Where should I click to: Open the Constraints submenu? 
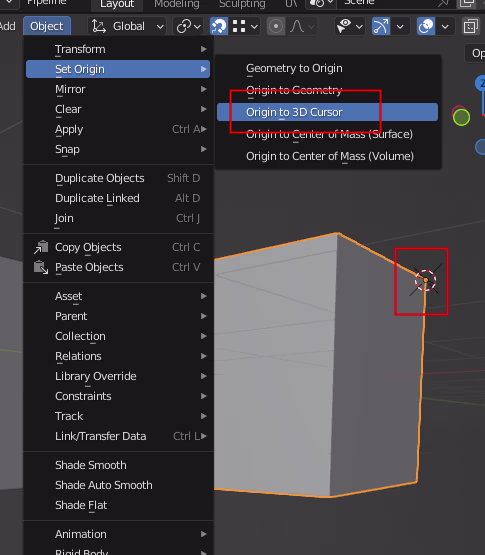click(118, 396)
